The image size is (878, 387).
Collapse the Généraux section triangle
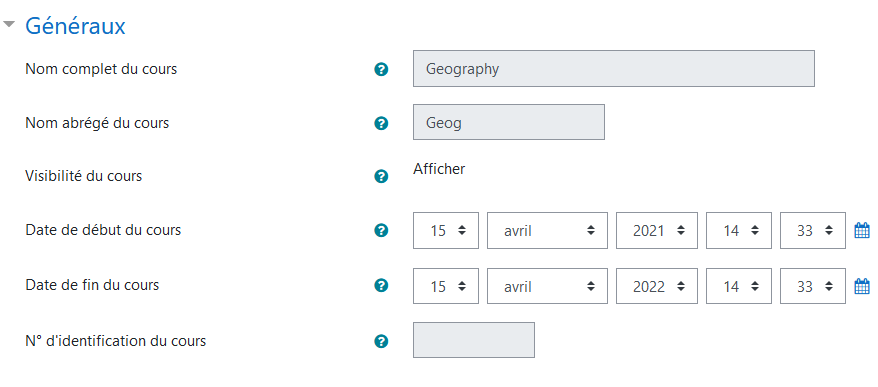[x=9, y=25]
